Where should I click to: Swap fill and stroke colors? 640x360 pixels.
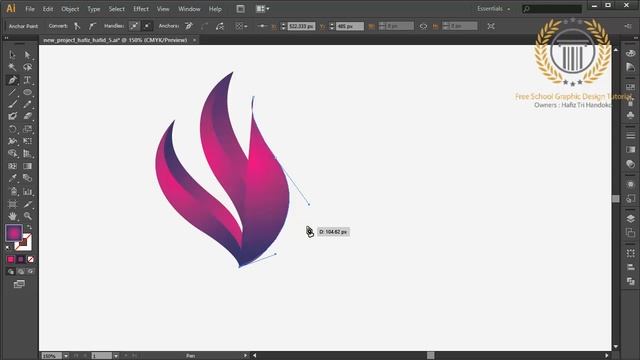[x=29, y=227]
